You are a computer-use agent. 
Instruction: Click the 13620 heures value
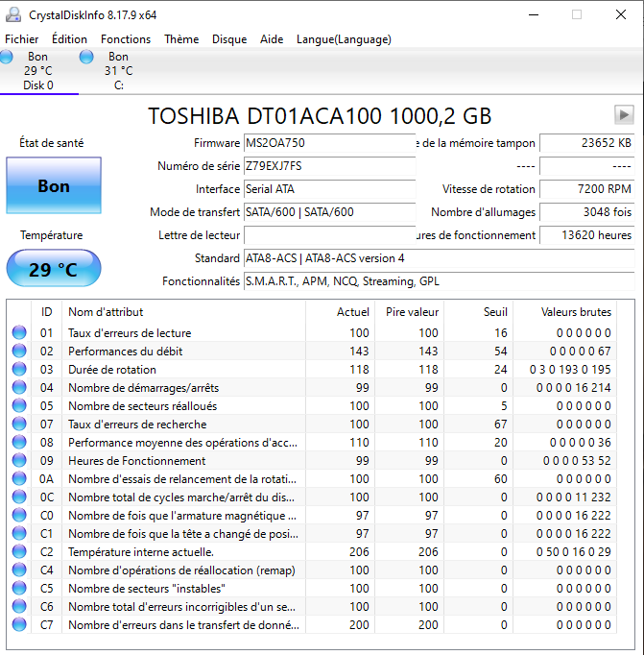click(x=586, y=235)
